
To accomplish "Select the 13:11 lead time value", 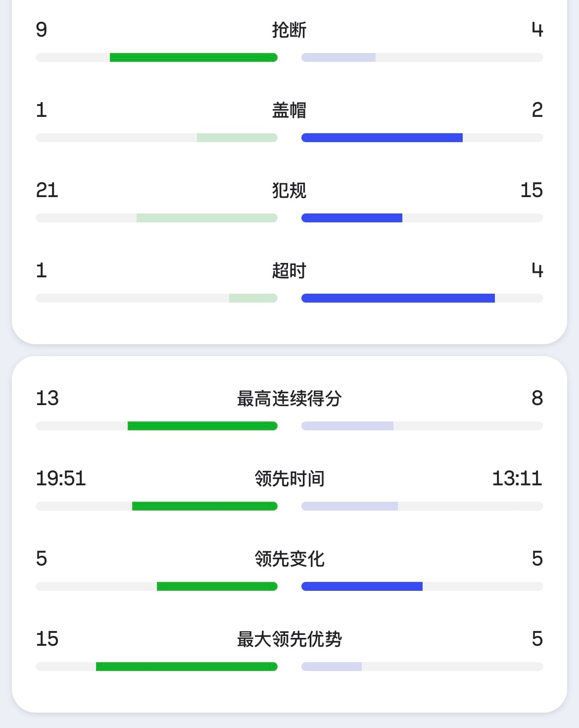I will pyautogui.click(x=517, y=478).
